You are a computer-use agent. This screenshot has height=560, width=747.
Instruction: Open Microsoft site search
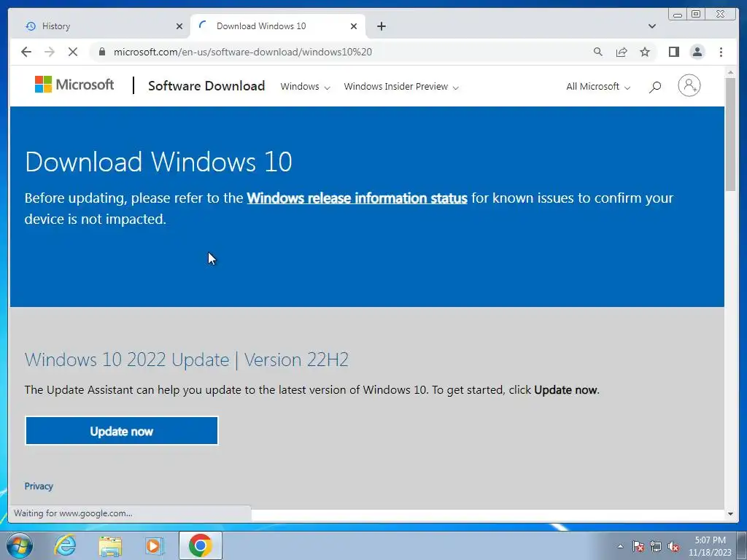pyautogui.click(x=655, y=87)
